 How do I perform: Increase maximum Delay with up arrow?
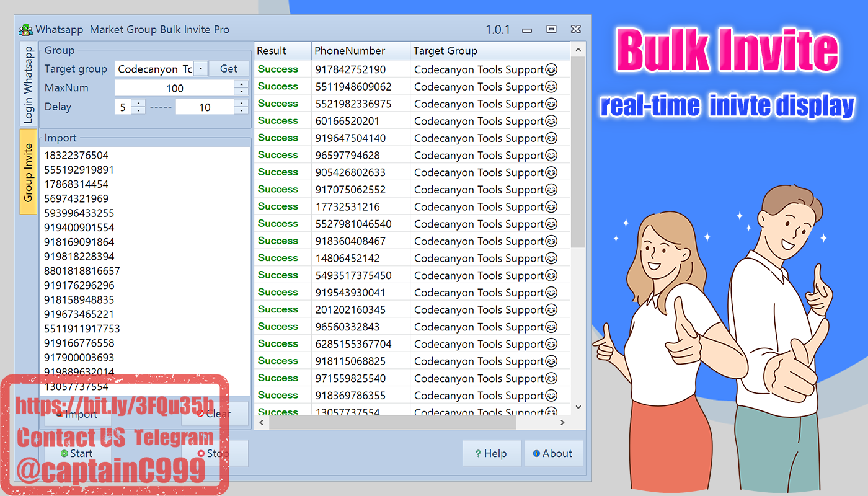(241, 103)
